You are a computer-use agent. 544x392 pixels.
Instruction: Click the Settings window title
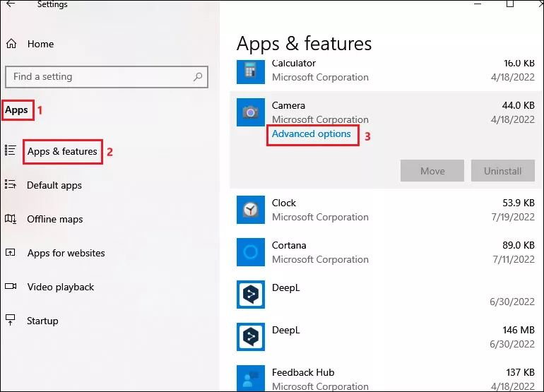click(x=52, y=4)
